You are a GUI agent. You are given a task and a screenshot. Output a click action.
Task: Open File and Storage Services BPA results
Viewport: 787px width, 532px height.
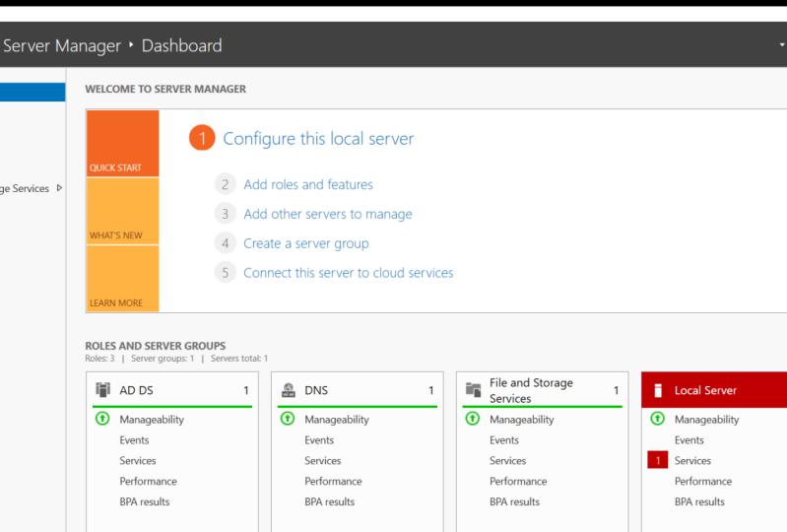[515, 501]
